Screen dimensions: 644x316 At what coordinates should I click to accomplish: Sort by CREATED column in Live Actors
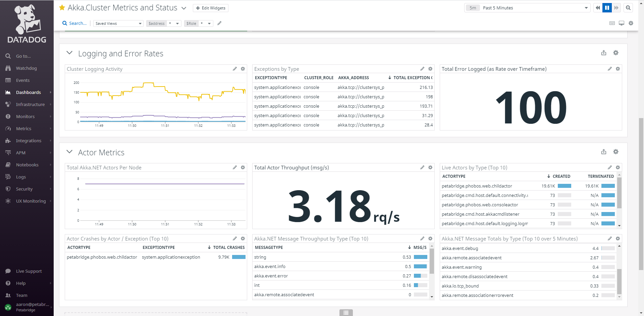coord(558,176)
